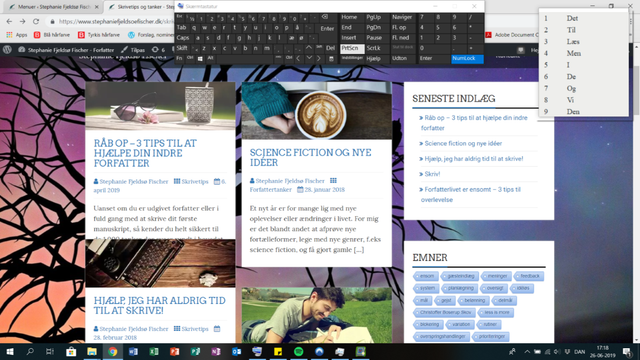Open Windows Start menu

coord(10,351)
